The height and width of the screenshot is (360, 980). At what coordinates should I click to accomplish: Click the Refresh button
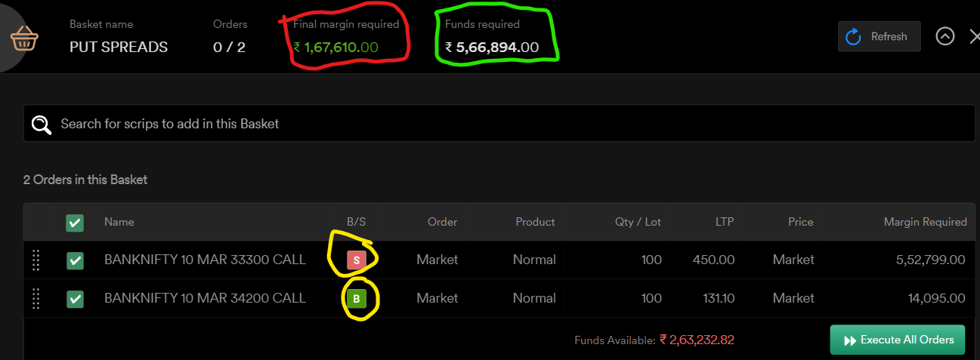[880, 36]
